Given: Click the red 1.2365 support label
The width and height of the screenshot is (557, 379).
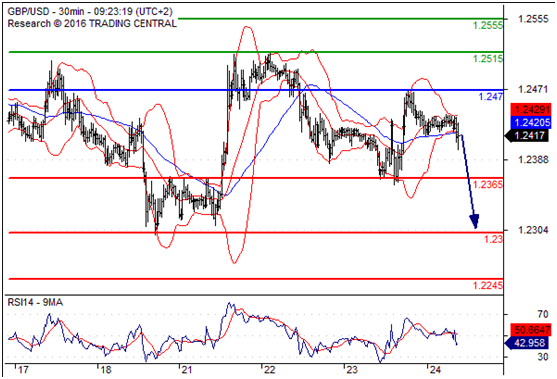Looking at the screenshot, I should 488,184.
